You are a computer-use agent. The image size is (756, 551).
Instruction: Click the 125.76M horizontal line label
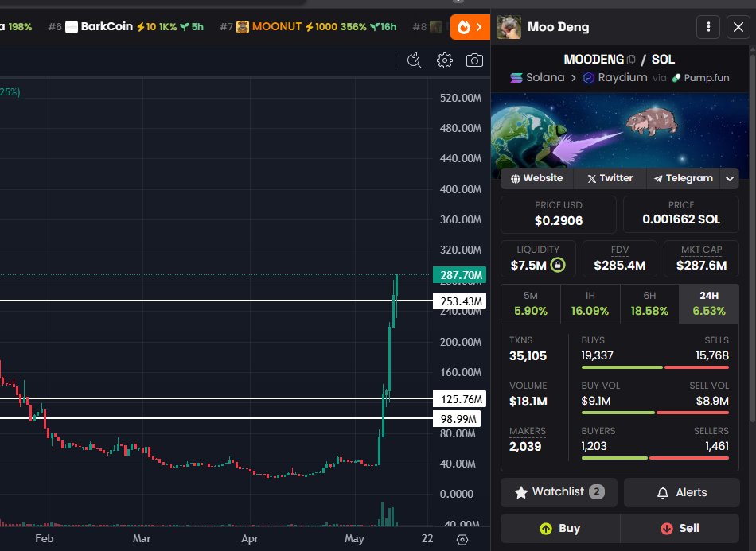(460, 399)
